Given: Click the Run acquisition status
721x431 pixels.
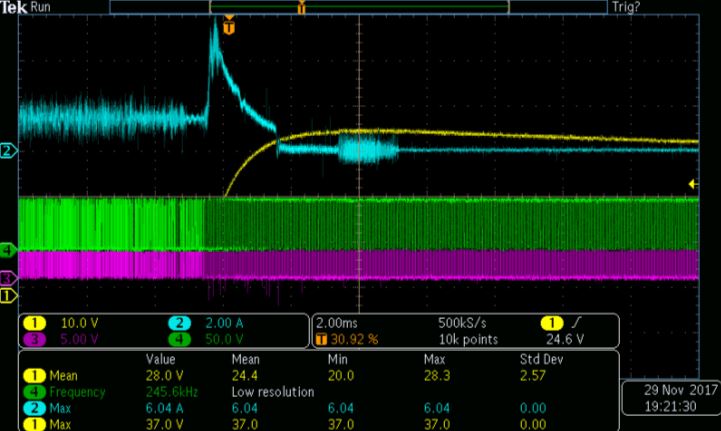Looking at the screenshot, I should pos(40,7).
